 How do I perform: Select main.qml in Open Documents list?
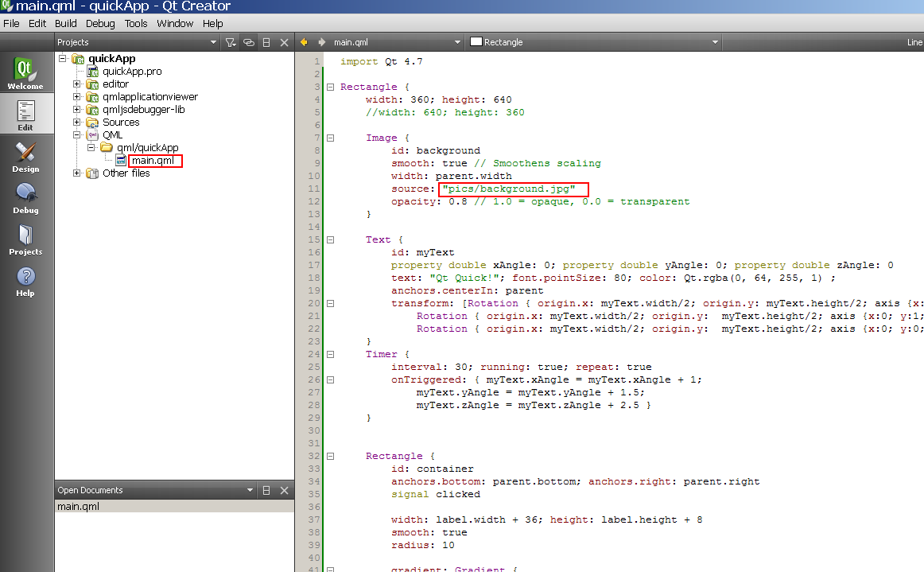click(x=174, y=507)
